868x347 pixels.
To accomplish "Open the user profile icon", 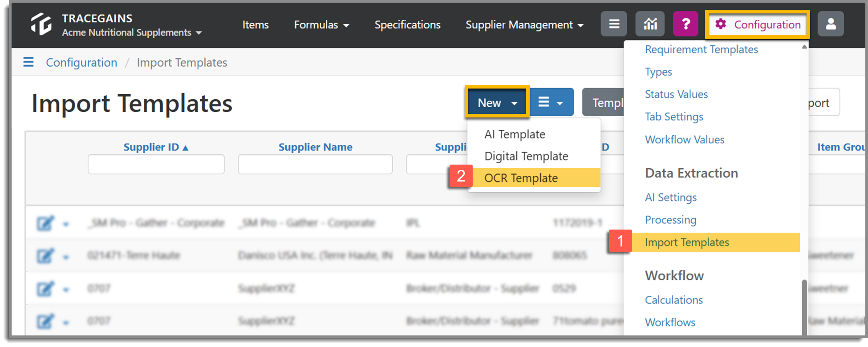I will pyautogui.click(x=831, y=24).
